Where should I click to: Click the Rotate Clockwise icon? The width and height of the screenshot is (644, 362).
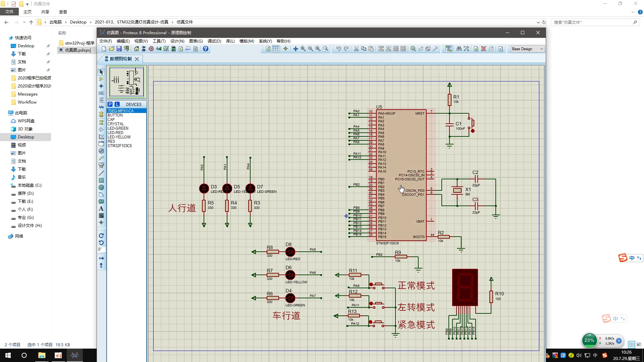(101, 236)
